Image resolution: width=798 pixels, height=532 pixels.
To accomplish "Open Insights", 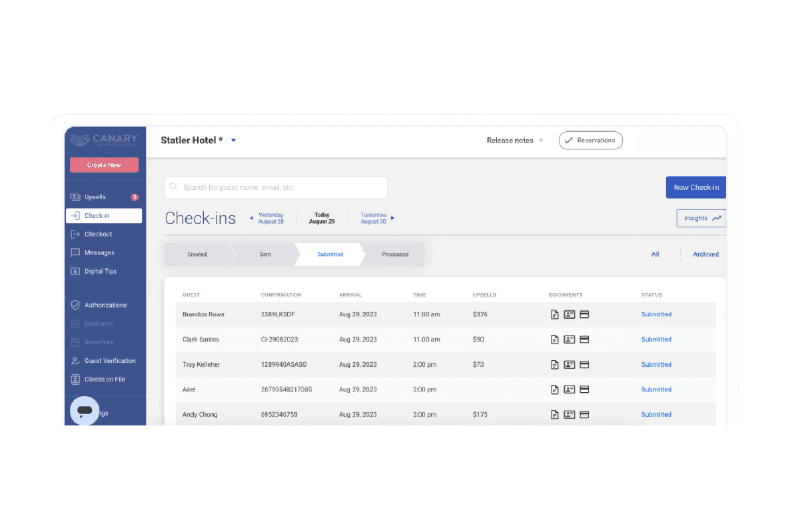I will click(x=701, y=218).
